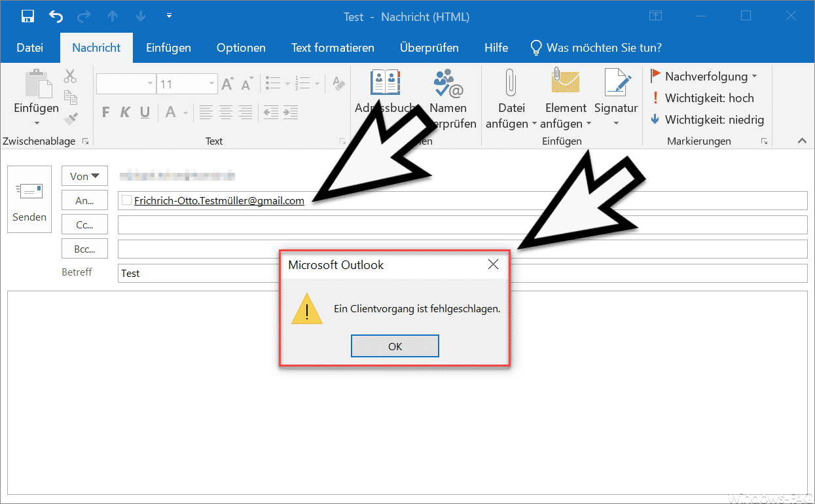The width and height of the screenshot is (815, 504).
Task: Click the Clear formatting icon
Action: [338, 84]
